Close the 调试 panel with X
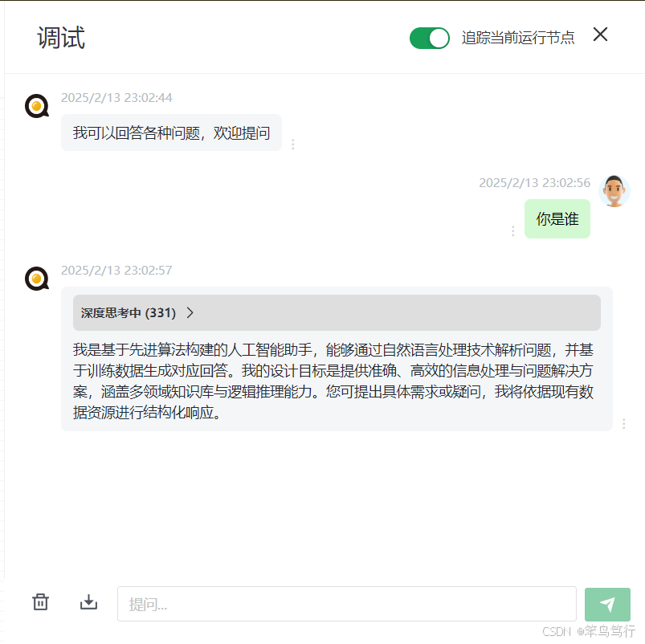 point(600,35)
